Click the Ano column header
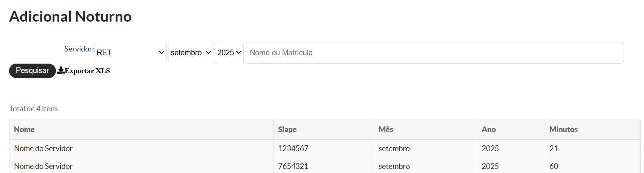The width and height of the screenshot is (644, 173). pyautogui.click(x=488, y=129)
